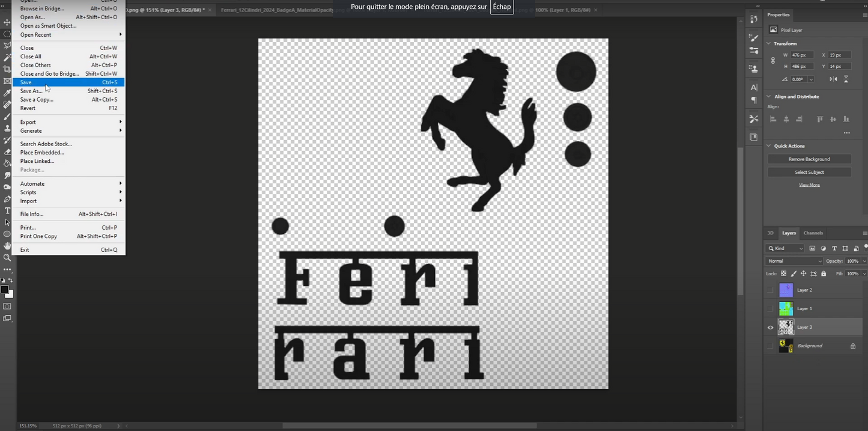
Task: Pick the Zoom tool magnifier
Action: click(7, 257)
